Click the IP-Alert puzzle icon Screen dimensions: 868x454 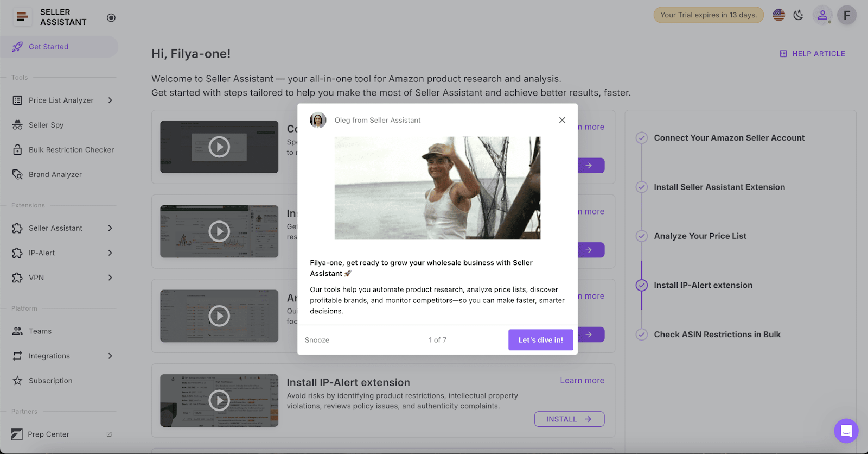17,253
